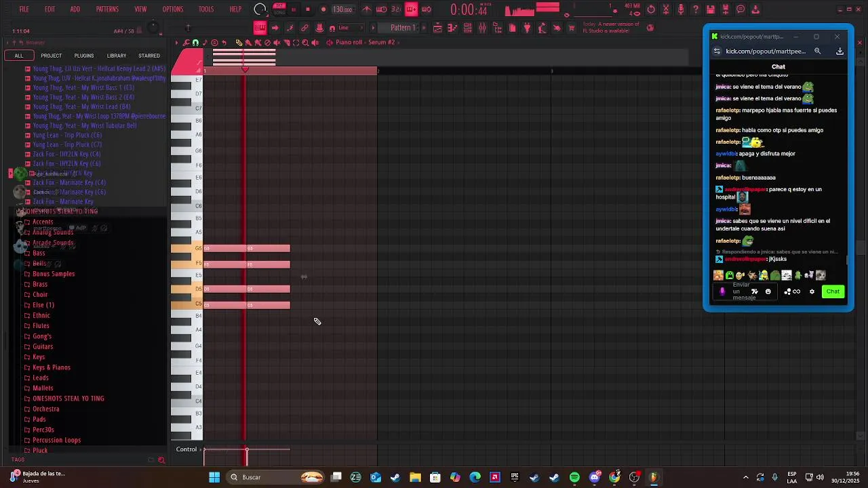Expand the Guitars folder
The height and width of the screenshot is (488, 868).
click(x=43, y=346)
